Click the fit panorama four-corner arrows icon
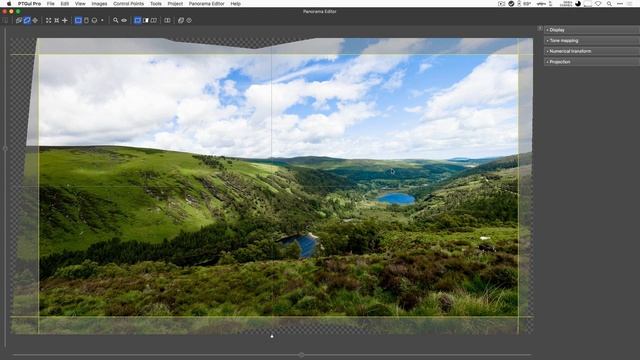The image size is (640, 360). click(x=49, y=20)
